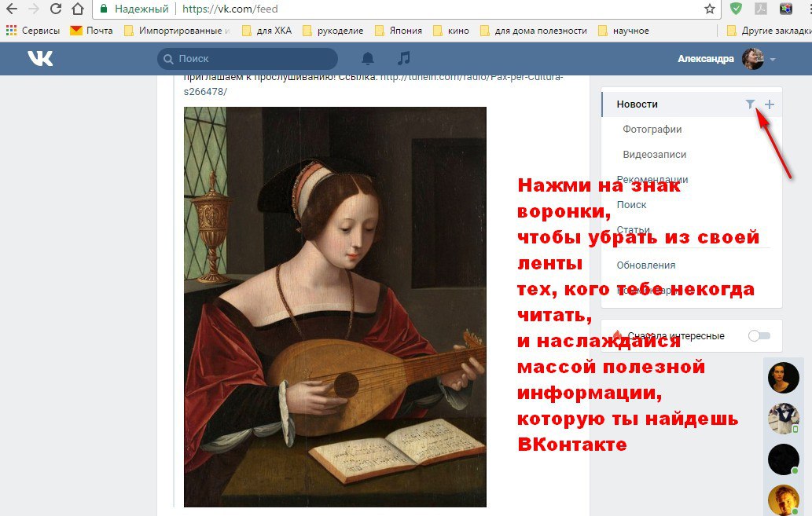Go to VK home via the logo

[40, 58]
